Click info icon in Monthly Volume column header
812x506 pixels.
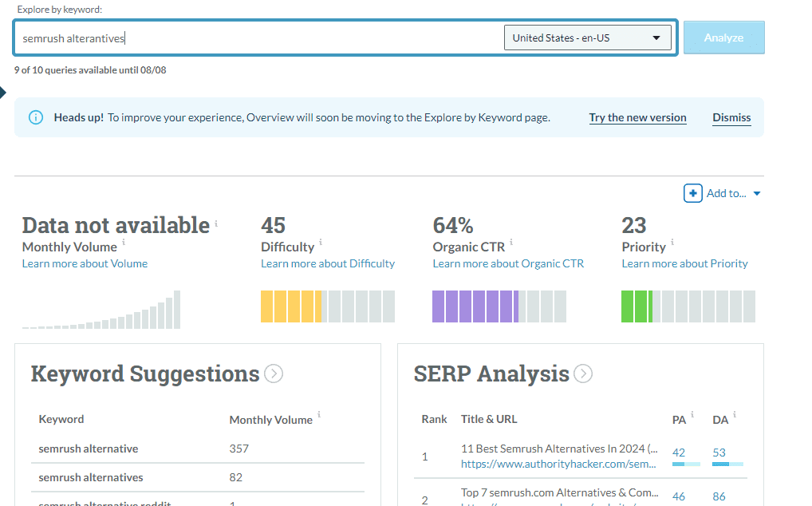tap(319, 414)
